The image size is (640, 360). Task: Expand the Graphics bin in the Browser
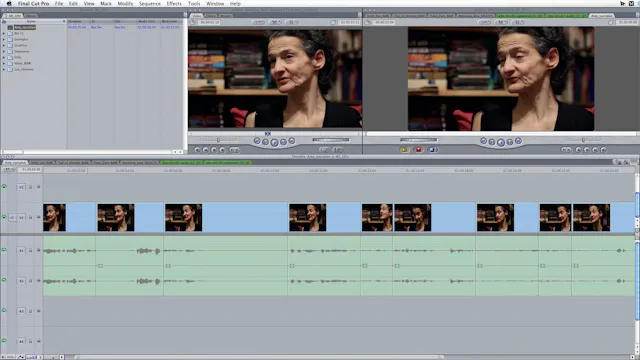(4, 45)
